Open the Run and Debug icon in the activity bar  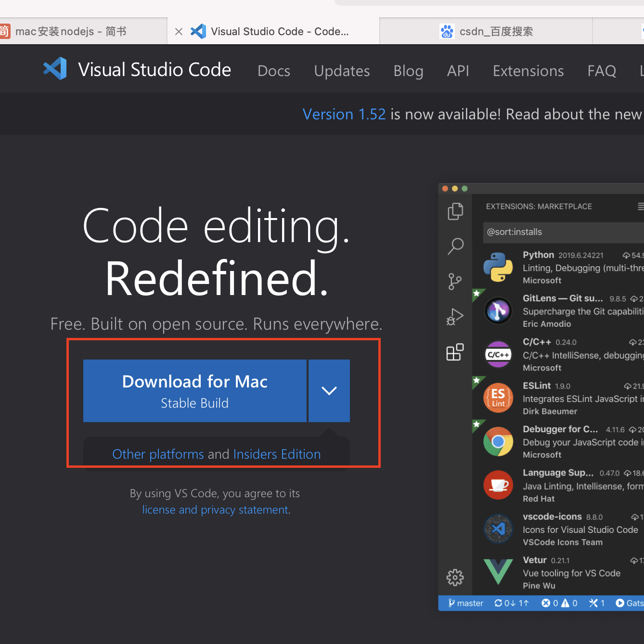pyautogui.click(x=455, y=317)
